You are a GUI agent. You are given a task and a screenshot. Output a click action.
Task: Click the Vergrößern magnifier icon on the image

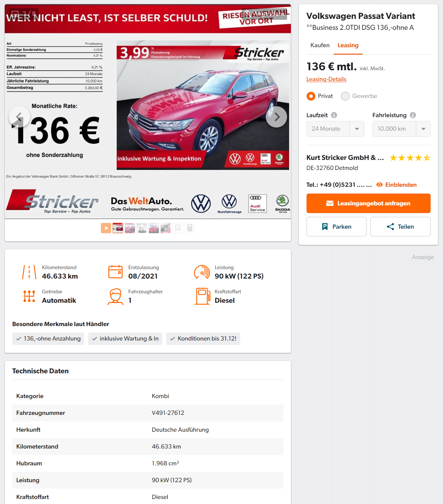click(247, 14)
